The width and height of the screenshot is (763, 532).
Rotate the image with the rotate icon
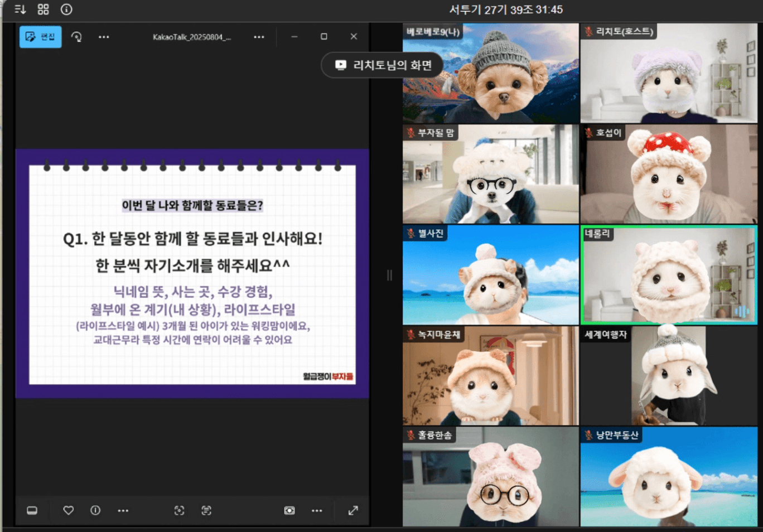click(x=76, y=37)
